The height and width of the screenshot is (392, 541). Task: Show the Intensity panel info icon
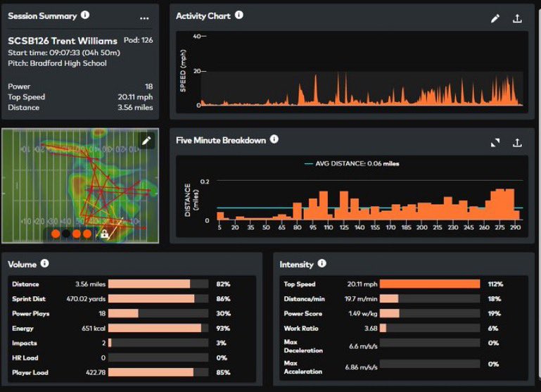[x=322, y=263]
